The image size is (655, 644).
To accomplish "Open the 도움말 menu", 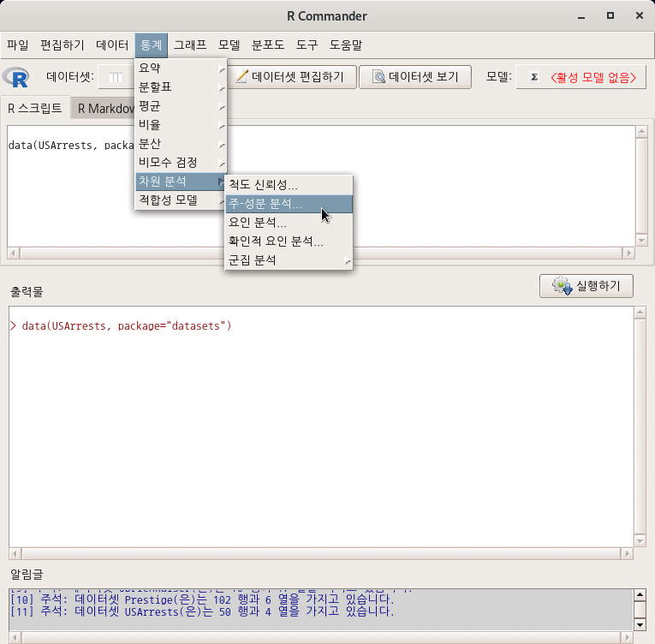I will click(x=346, y=45).
